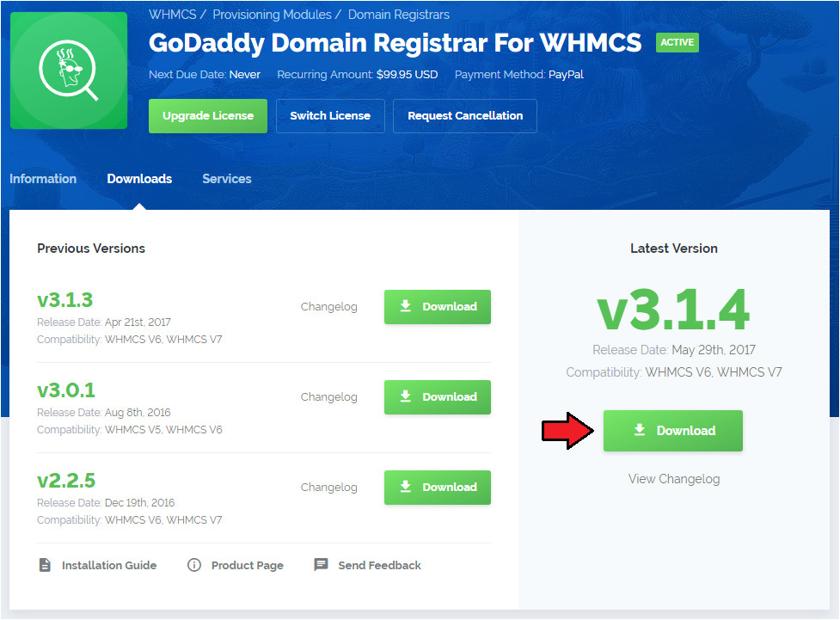
Task: Click Request Cancellation button
Action: 464,116
